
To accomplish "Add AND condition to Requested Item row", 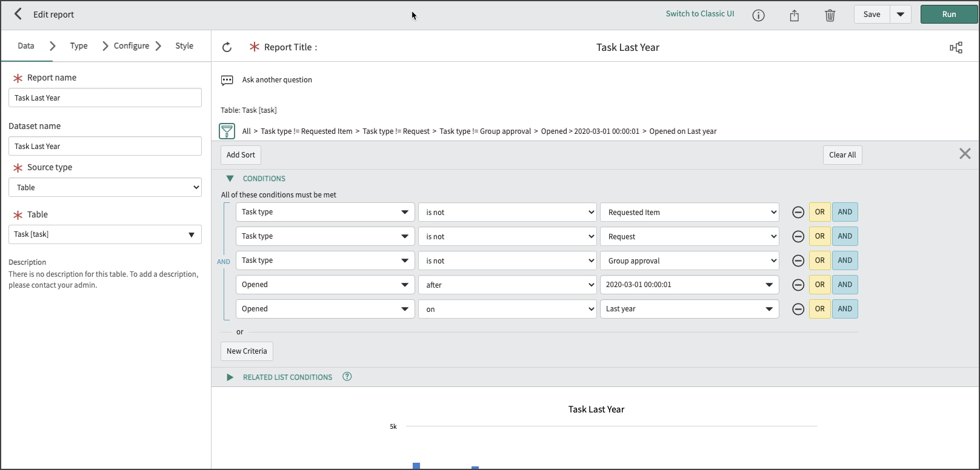I will click(x=845, y=212).
